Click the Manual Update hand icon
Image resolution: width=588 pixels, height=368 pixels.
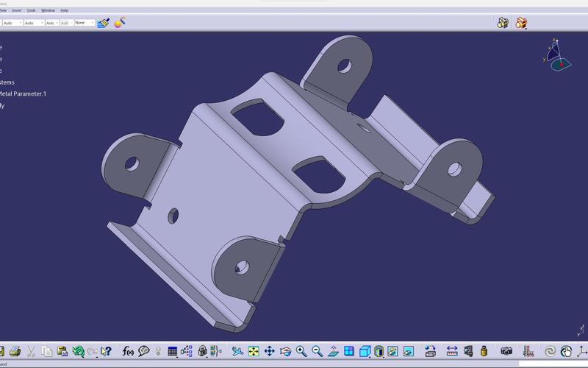pos(566,352)
